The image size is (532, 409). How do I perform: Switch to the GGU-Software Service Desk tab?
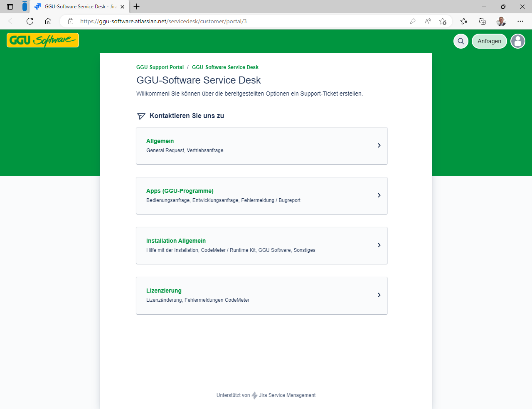[79, 7]
